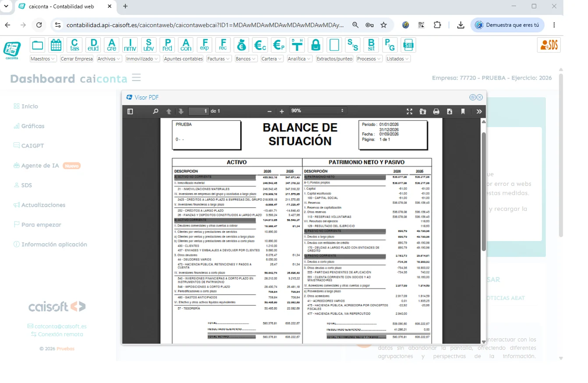Click the 'PyG' toolbar icon

pos(390,45)
